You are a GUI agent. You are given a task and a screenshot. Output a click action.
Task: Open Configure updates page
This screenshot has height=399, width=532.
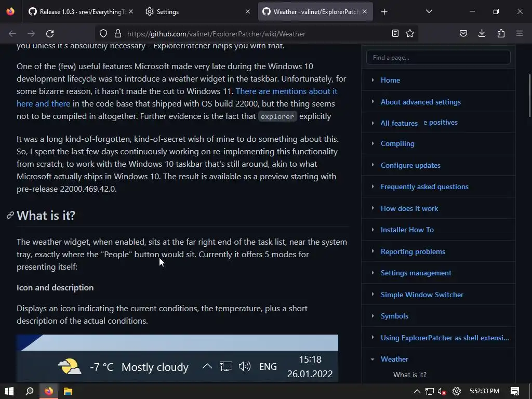[410, 165]
